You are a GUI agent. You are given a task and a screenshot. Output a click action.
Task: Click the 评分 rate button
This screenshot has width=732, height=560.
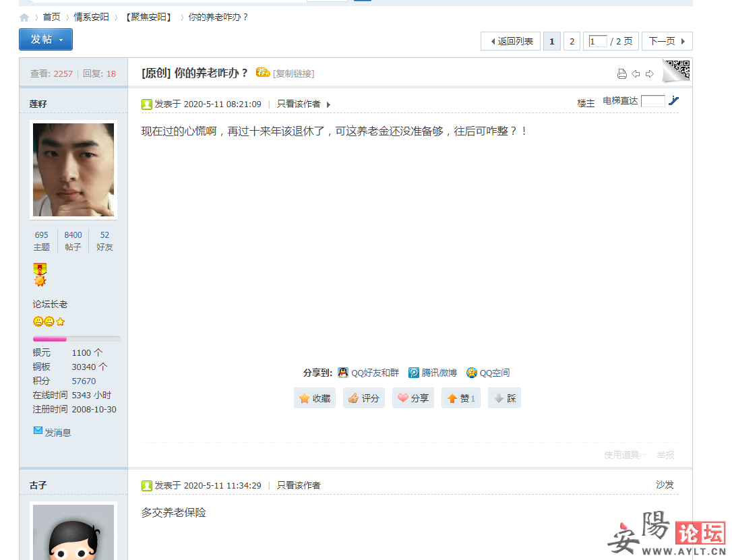pyautogui.click(x=364, y=398)
